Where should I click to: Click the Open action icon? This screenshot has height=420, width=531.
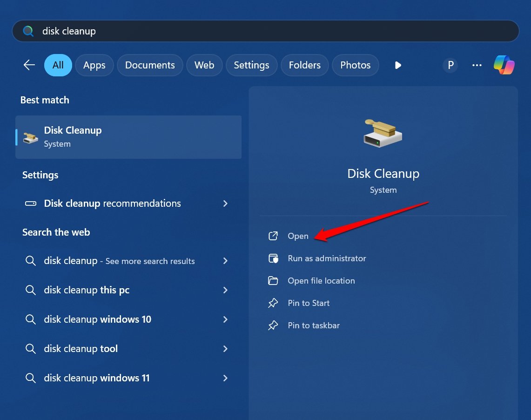273,236
